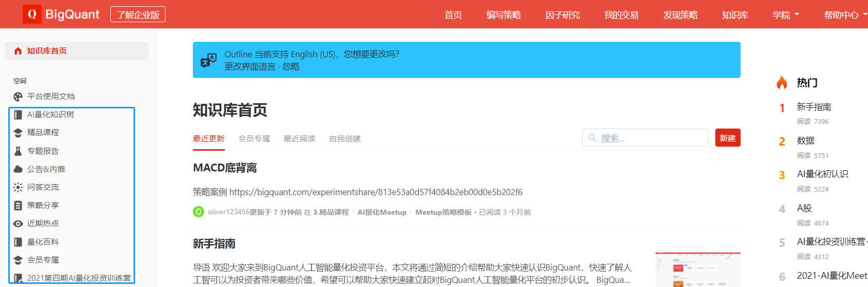Open 因子研究 in the top navigation
Viewport: 868px width, 287px height.
click(563, 15)
